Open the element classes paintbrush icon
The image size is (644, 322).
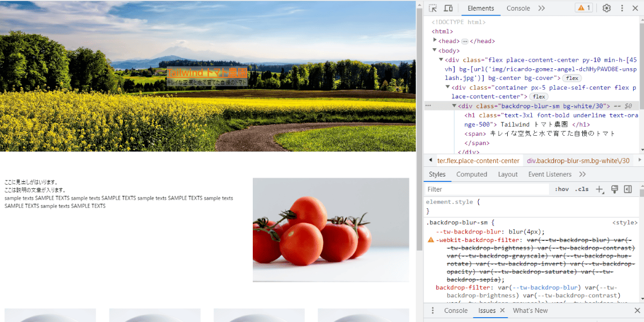point(615,189)
